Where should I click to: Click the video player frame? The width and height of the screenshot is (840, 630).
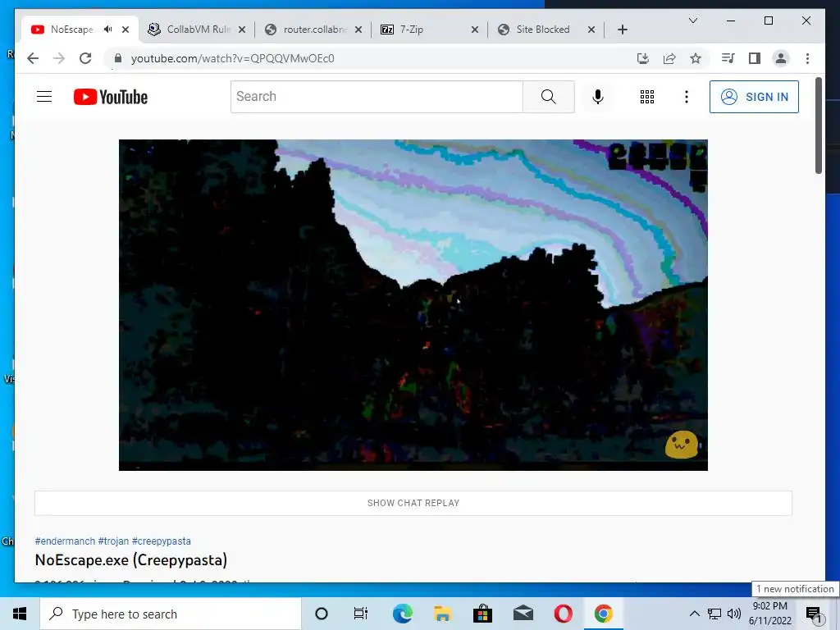point(413,305)
